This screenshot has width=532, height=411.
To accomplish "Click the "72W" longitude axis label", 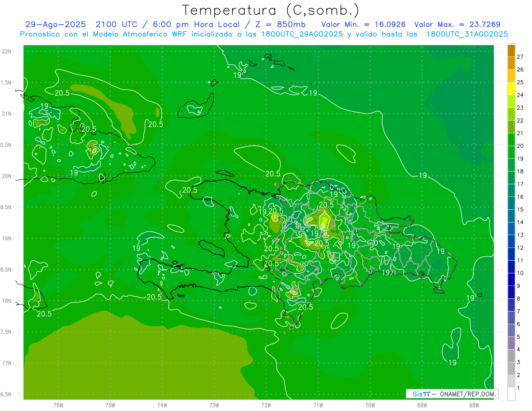I will click(266, 405).
